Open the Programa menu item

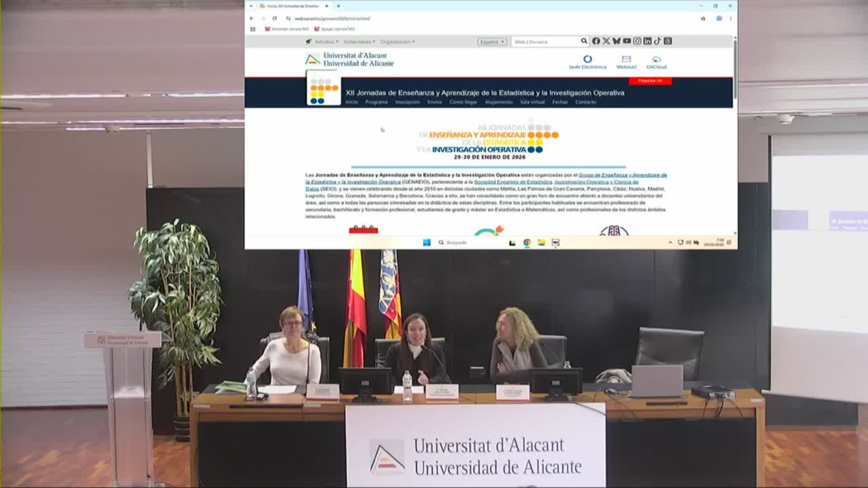pyautogui.click(x=377, y=102)
